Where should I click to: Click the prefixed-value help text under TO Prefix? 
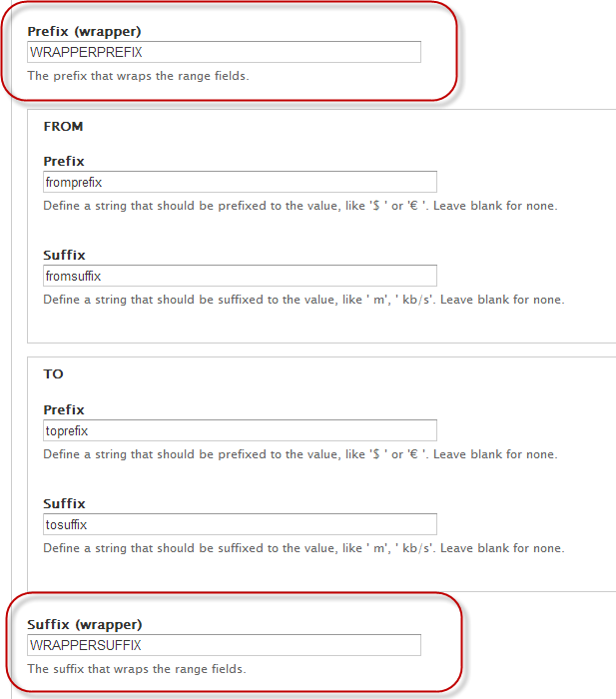[301, 454]
